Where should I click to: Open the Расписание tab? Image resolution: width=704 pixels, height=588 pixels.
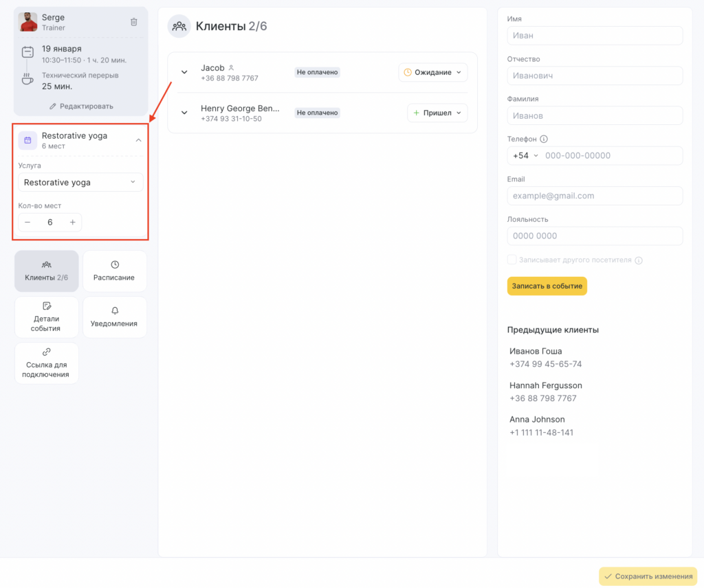click(x=114, y=271)
